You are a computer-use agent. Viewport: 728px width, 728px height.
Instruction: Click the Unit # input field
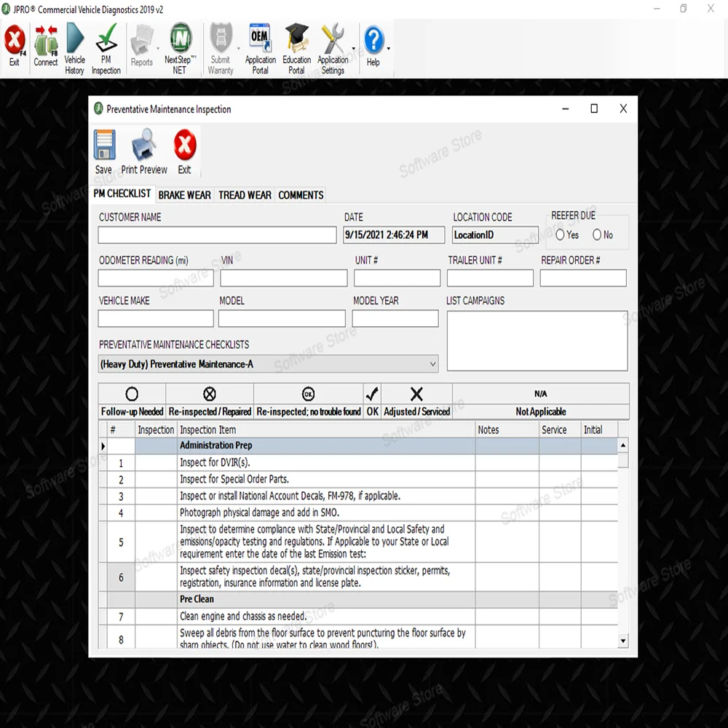(397, 278)
